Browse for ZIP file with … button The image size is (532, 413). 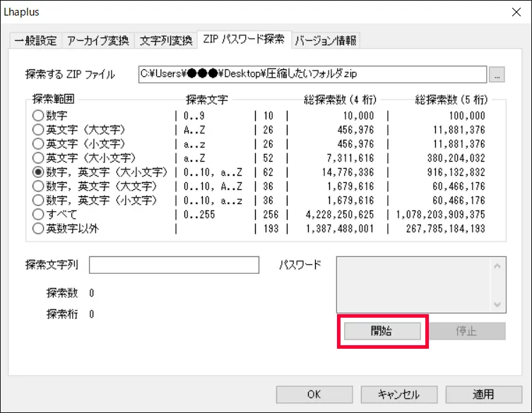coord(497,75)
